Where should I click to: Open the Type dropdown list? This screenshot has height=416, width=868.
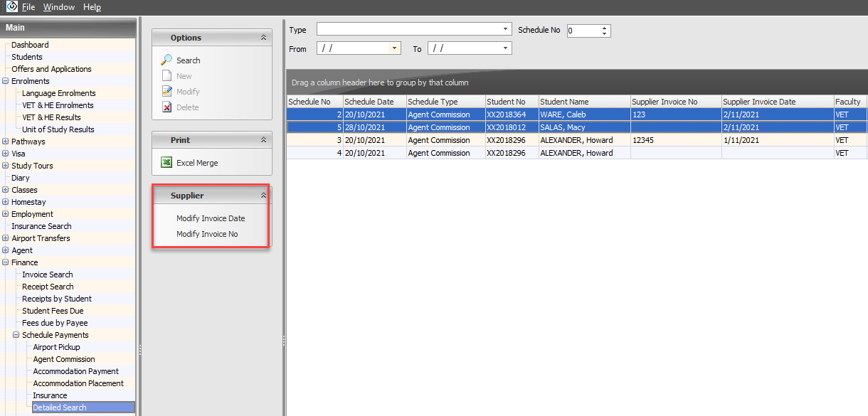click(x=506, y=29)
